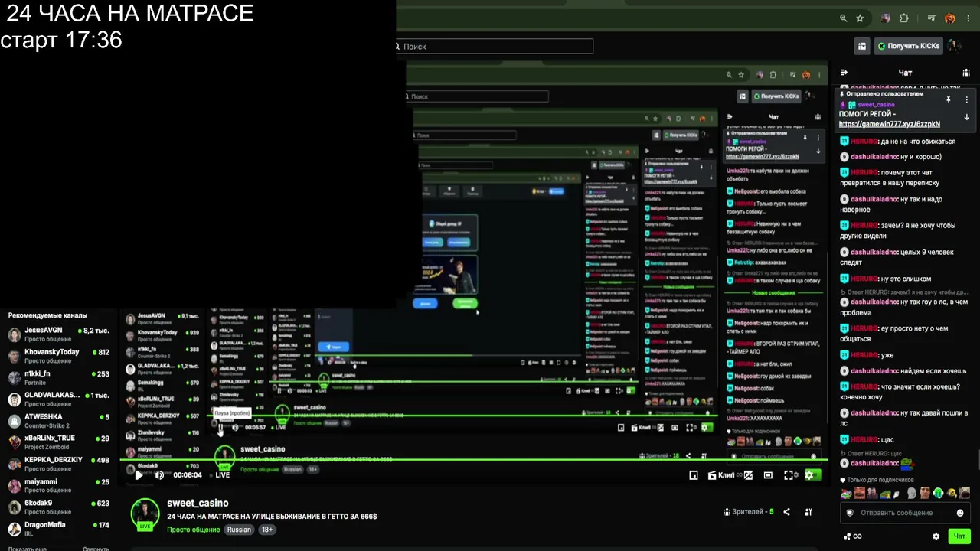Screen dimensions: 980x551
Task: Collapse channel list with Свернуть
Action: (x=96, y=549)
